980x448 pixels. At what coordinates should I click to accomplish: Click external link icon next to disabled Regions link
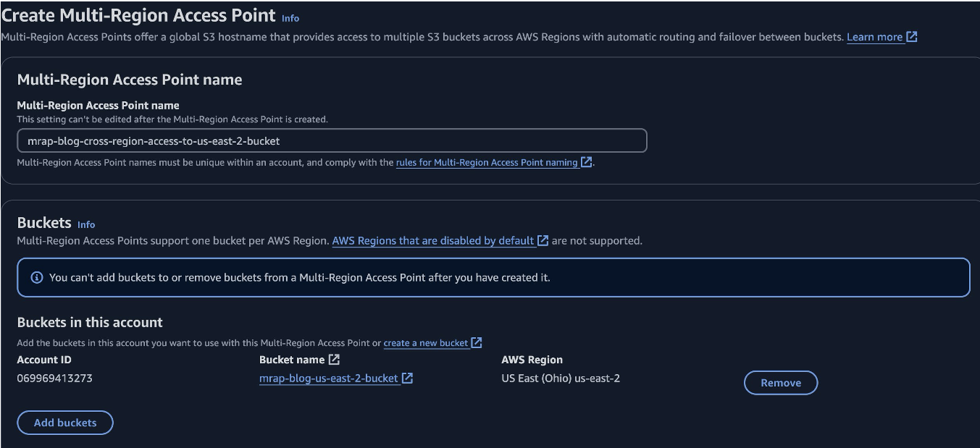543,240
